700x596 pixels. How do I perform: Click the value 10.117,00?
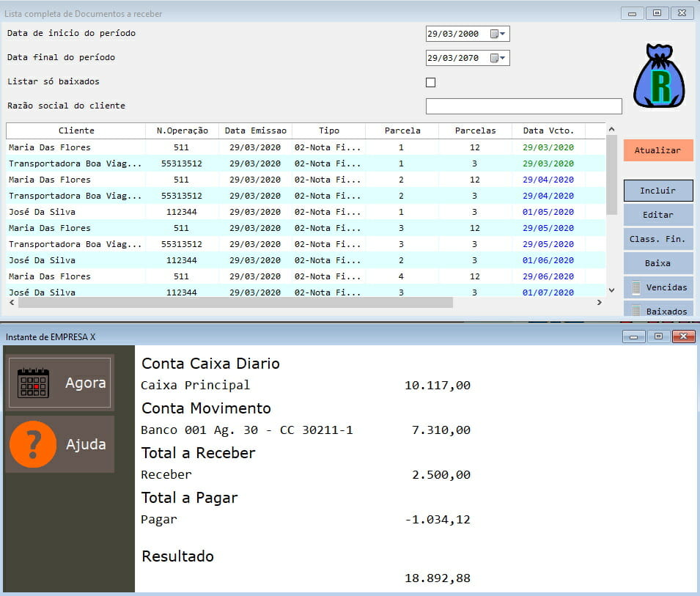pos(438,386)
